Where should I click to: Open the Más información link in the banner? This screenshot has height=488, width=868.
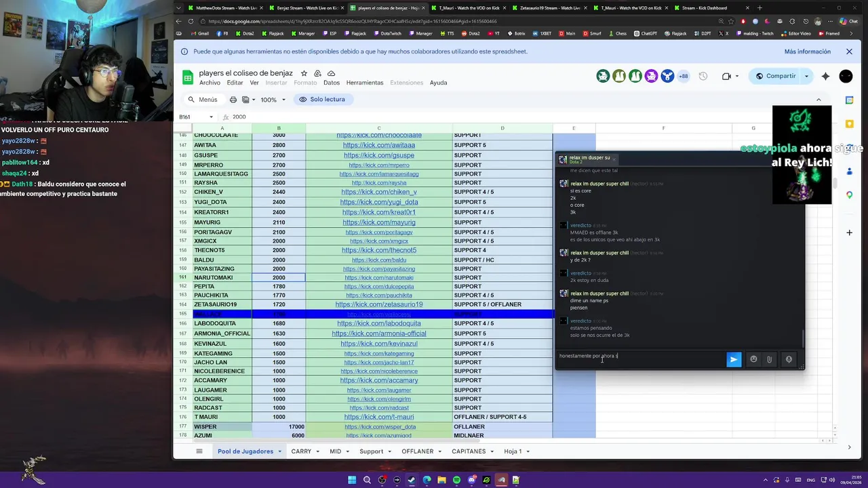(x=807, y=52)
